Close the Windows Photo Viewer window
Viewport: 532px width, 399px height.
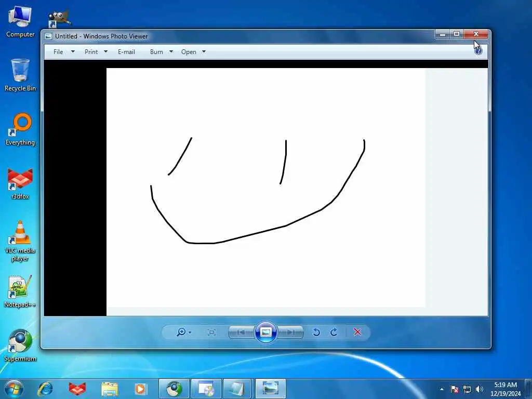pos(476,34)
